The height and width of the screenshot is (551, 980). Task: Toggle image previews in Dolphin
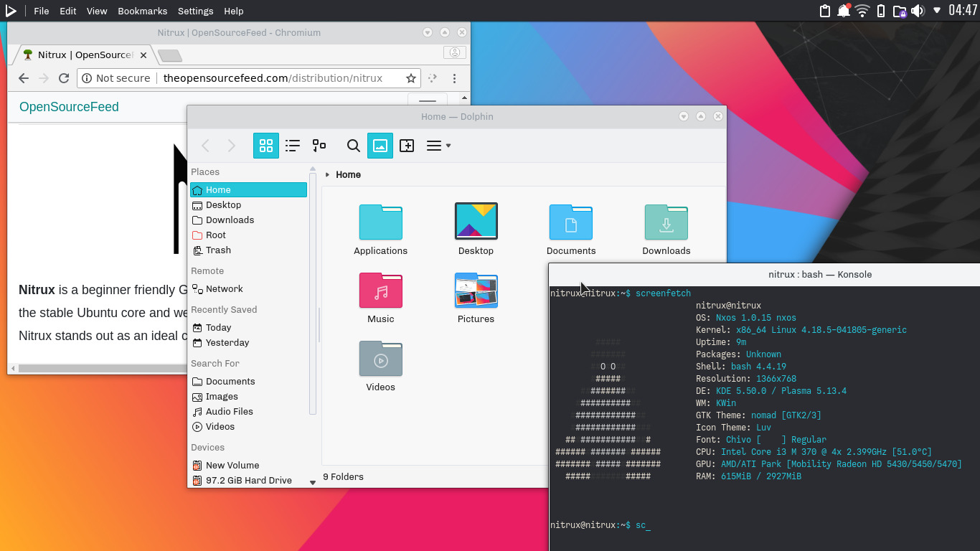380,145
